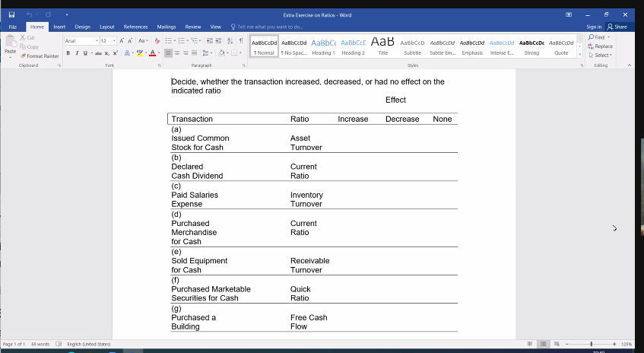Open the File tab
This screenshot has height=353, width=644.
click(13, 27)
